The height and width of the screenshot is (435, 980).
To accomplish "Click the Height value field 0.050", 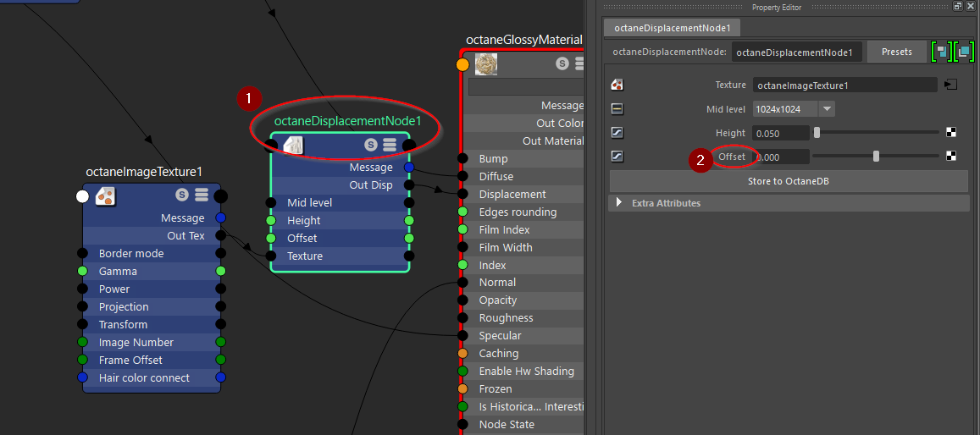I will tap(781, 133).
